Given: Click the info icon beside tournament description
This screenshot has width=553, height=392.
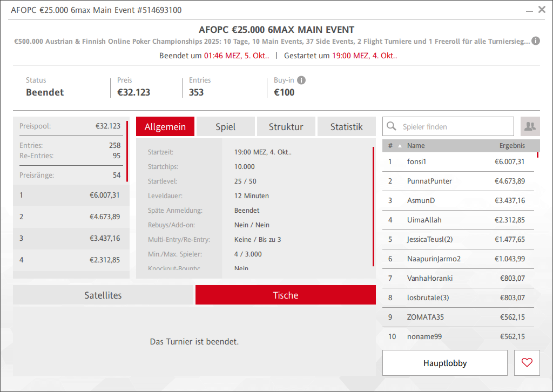Looking at the screenshot, I should 535,41.
